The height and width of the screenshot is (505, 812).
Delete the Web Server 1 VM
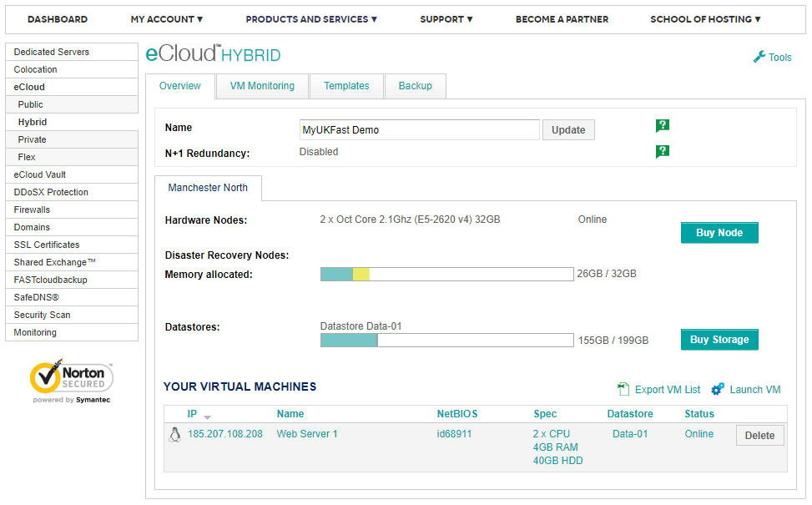(x=759, y=436)
